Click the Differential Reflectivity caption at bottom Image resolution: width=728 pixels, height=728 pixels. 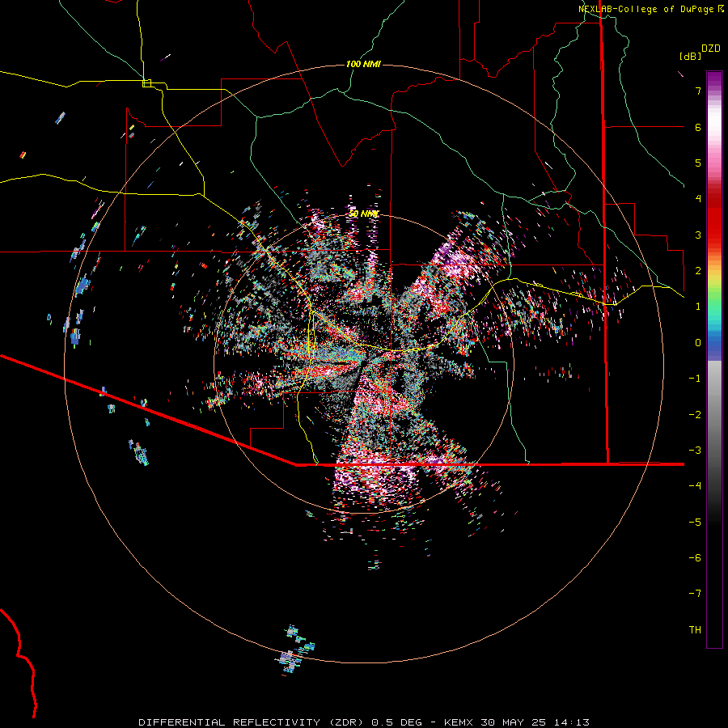pos(364,722)
